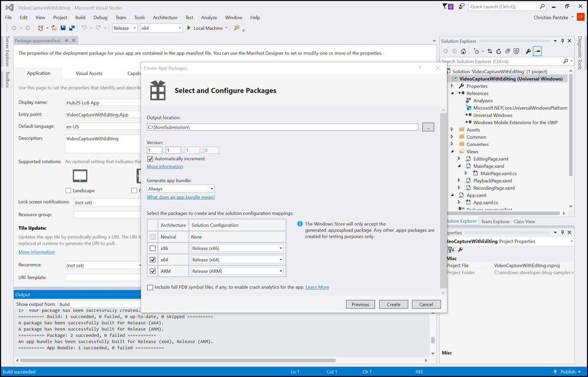
Task: Pin the Solution Explorer panel
Action: 562,41
